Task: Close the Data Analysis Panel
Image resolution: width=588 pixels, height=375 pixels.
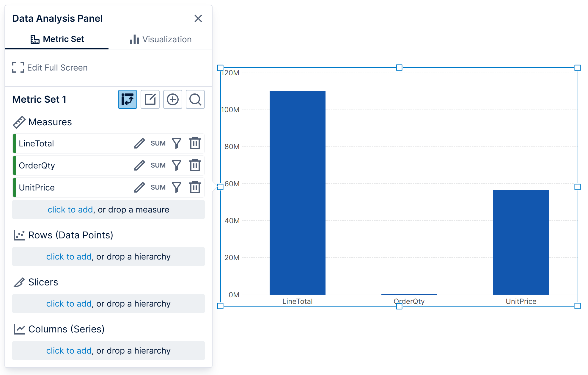Action: tap(198, 18)
